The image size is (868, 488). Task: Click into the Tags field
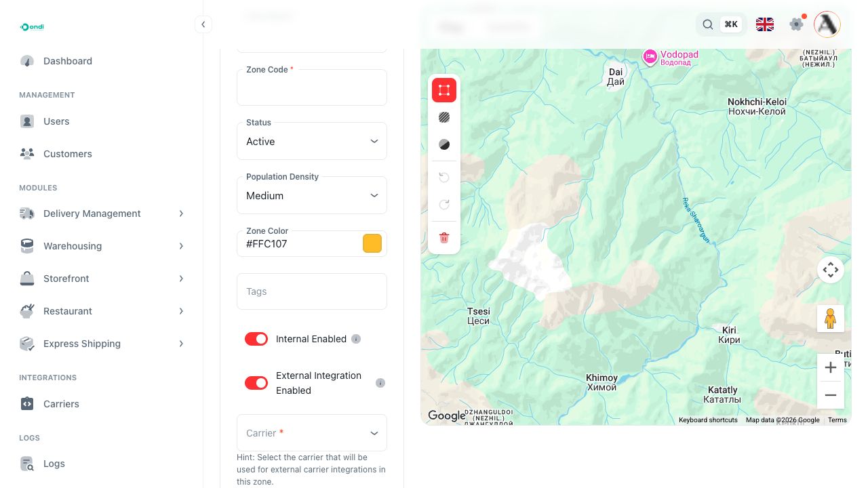312,291
